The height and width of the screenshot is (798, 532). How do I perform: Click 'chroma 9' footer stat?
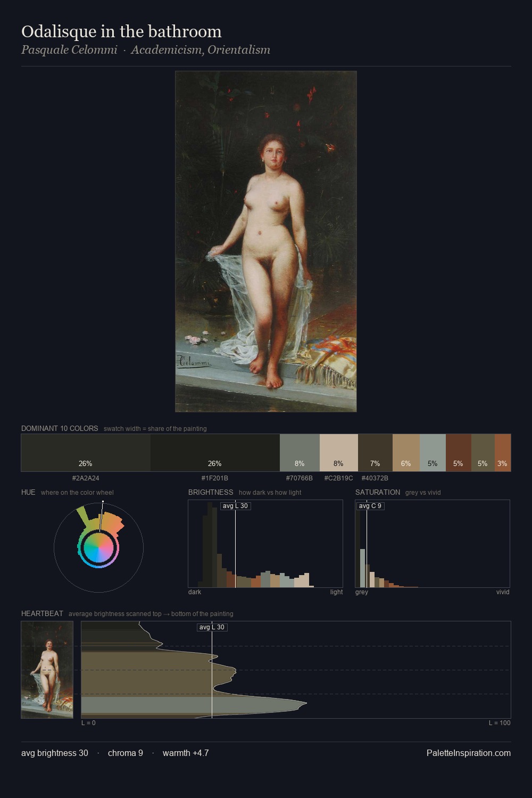pyautogui.click(x=126, y=753)
